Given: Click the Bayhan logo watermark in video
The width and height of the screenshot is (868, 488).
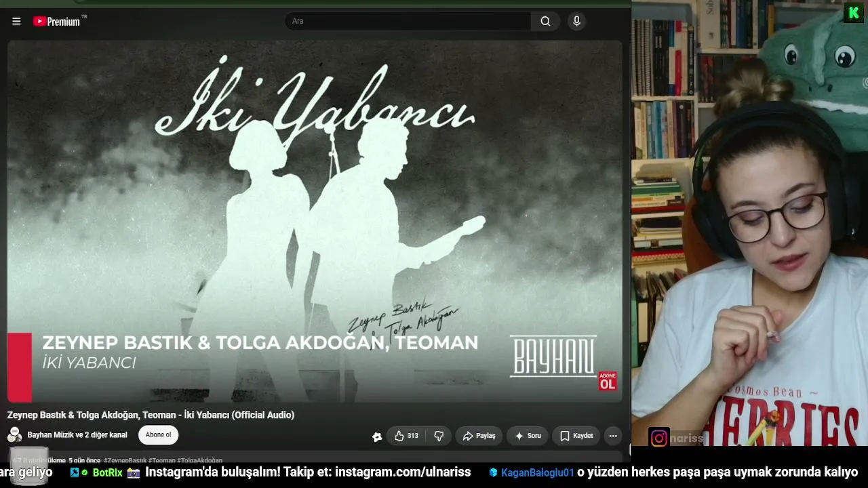Looking at the screenshot, I should click(x=553, y=356).
